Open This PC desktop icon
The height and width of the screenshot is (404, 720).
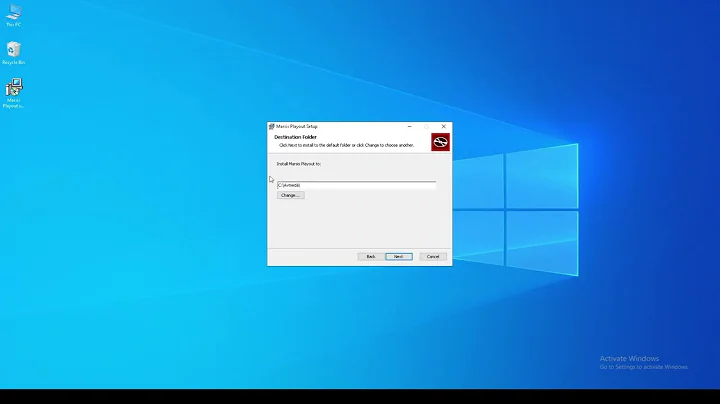(x=14, y=15)
